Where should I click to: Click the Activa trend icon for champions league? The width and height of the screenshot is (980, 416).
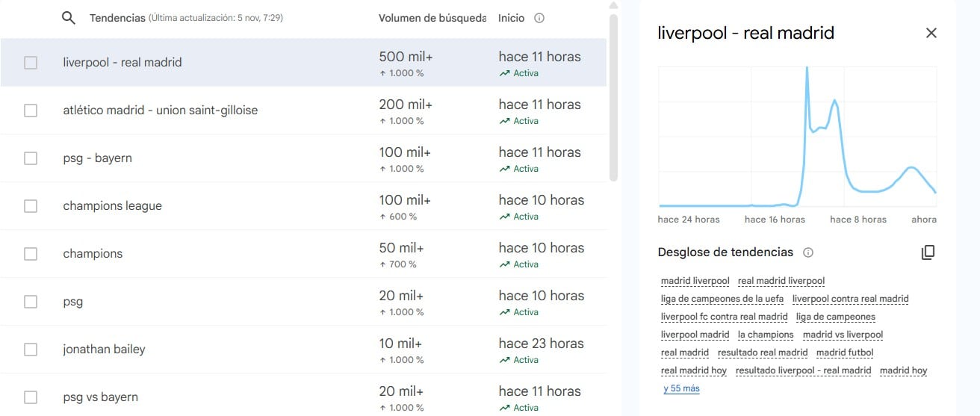505,217
